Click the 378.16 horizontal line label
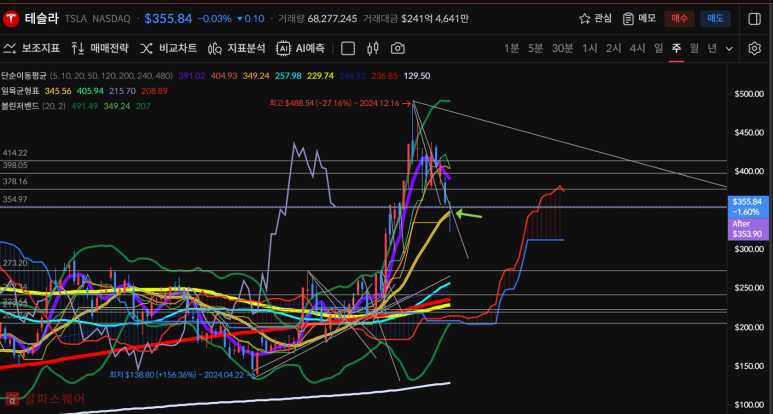 tap(15, 181)
